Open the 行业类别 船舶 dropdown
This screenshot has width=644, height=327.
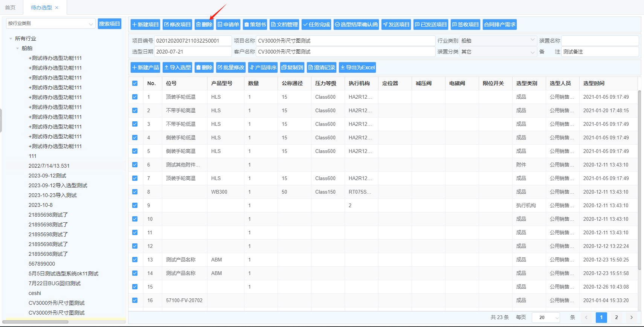point(498,40)
